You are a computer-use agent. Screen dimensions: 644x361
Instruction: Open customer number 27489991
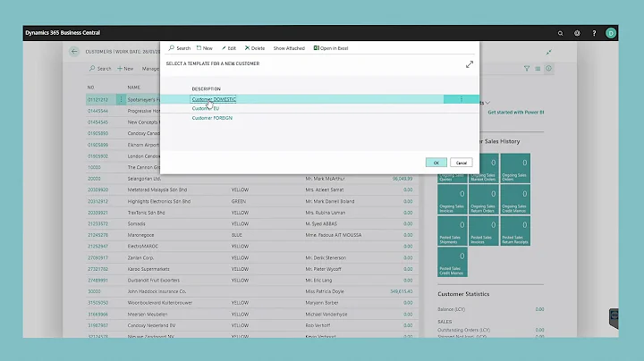click(97, 281)
